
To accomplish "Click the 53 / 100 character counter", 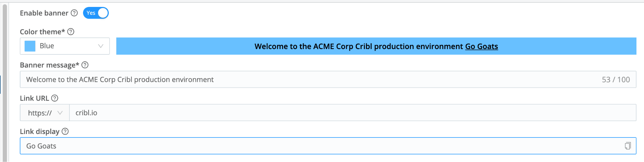I will 616,80.
